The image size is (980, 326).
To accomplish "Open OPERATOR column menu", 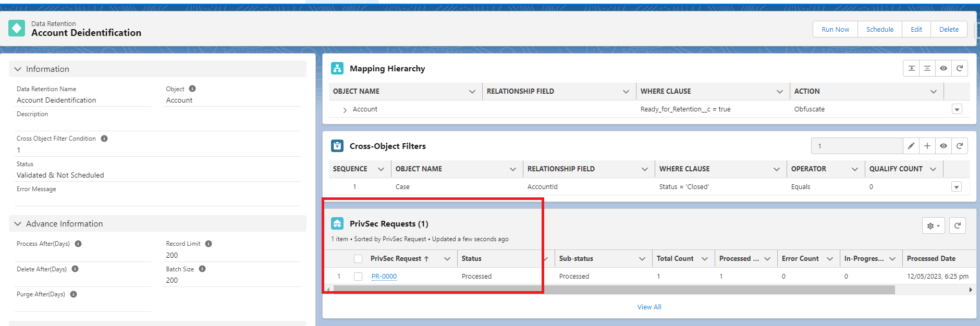I will pyautogui.click(x=855, y=169).
